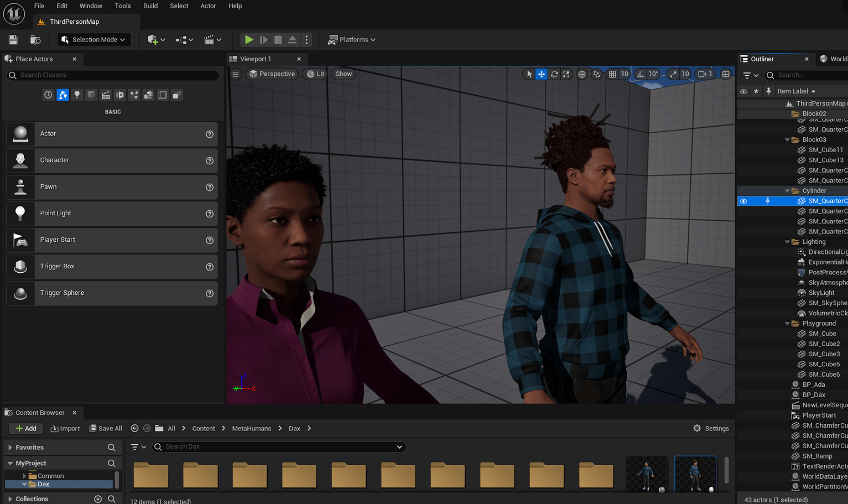Expand the Favorites section in Content Browser
This screenshot has width=848, height=504.
(x=10, y=448)
